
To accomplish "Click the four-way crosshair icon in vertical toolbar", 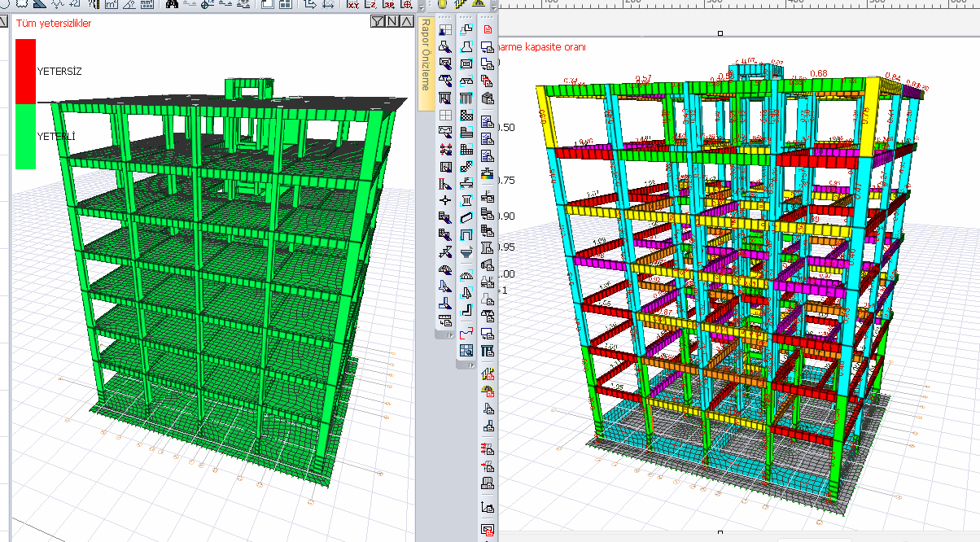I will (445, 200).
